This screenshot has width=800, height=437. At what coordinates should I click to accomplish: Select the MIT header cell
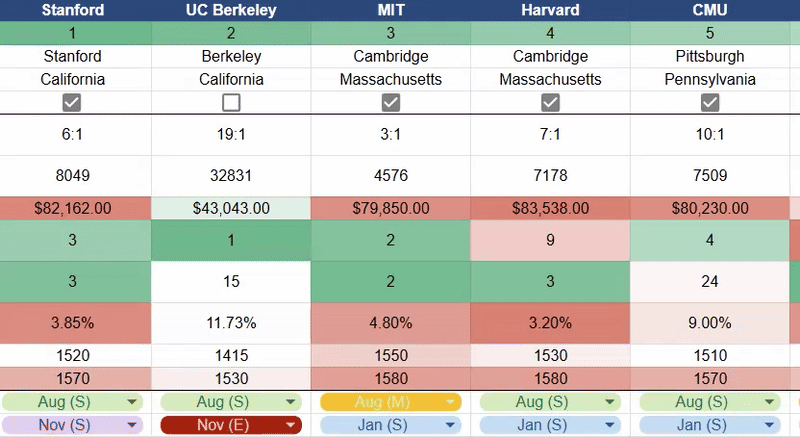[x=391, y=10]
